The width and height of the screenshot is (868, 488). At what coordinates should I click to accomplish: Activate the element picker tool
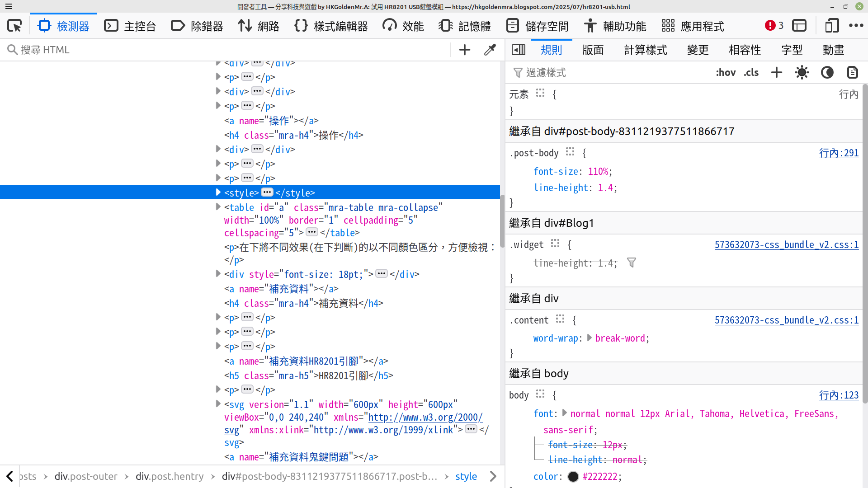[x=14, y=26]
